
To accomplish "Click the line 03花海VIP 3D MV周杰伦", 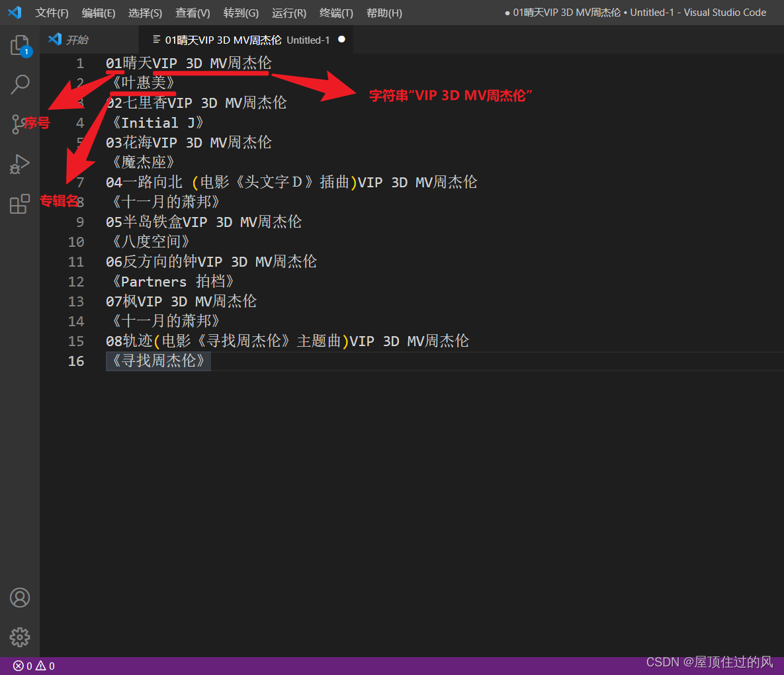I will (x=189, y=142).
